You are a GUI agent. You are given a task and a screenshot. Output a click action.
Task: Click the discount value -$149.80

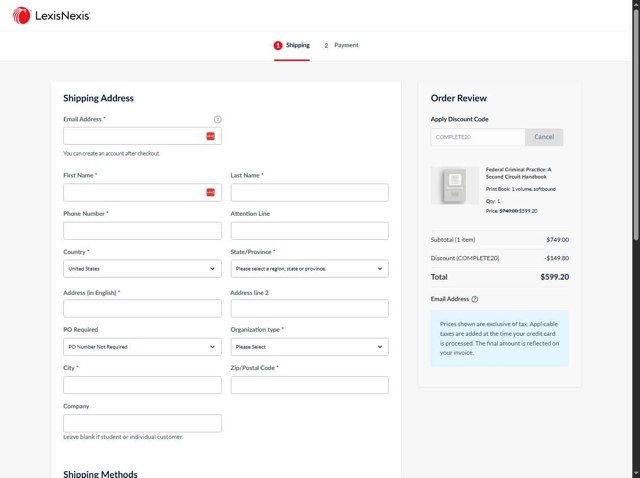coord(556,258)
